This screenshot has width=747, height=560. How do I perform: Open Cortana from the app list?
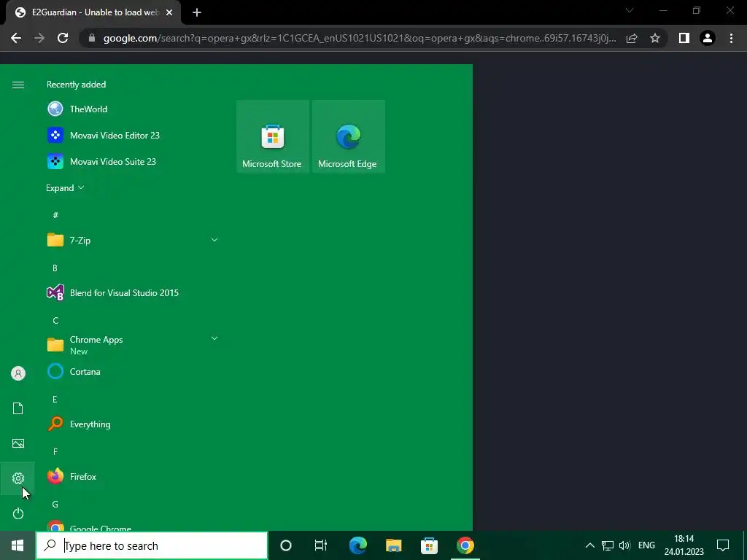(x=133, y=371)
